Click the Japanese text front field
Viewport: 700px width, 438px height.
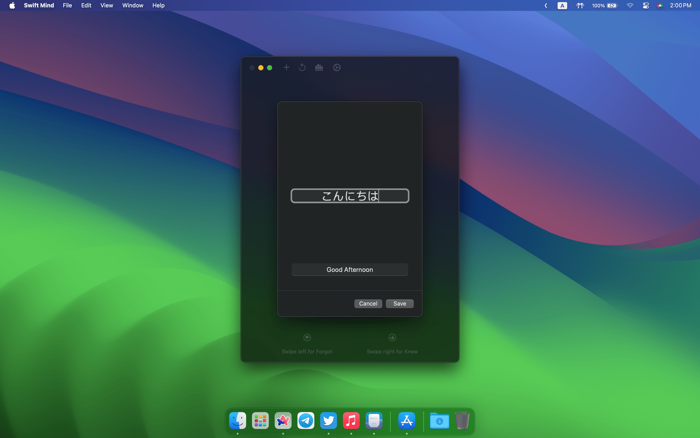350,196
